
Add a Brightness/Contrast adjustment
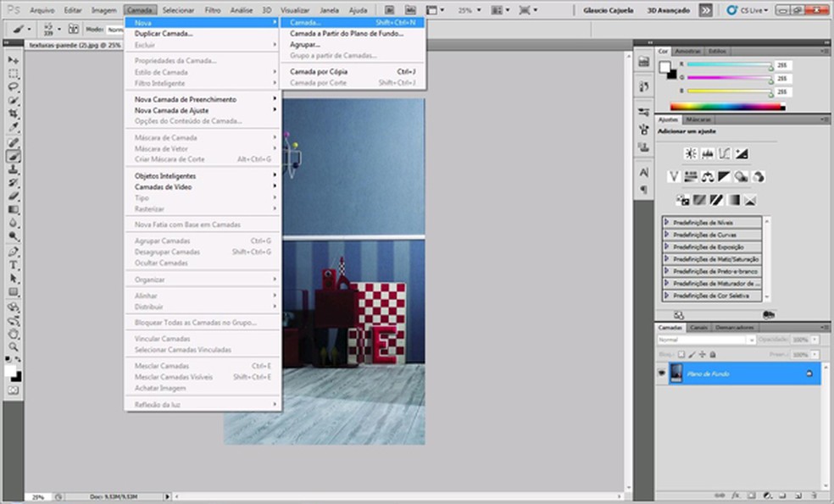point(691,154)
